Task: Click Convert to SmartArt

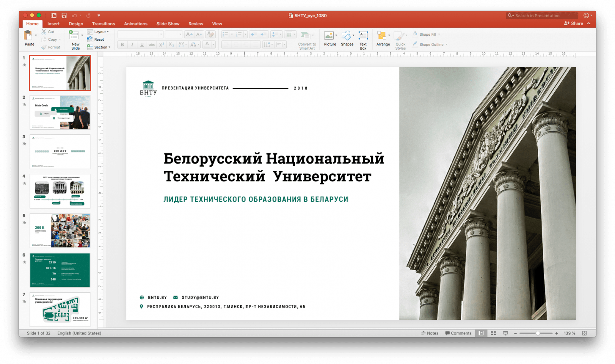Action: [307, 40]
